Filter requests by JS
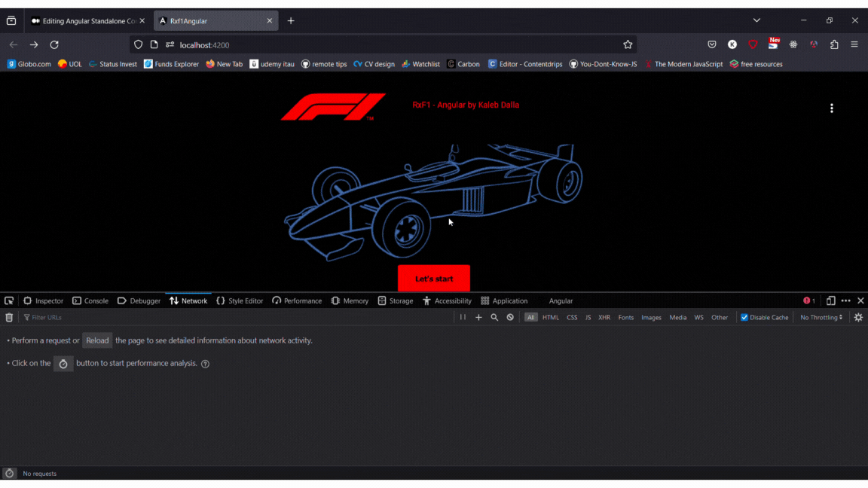 [x=588, y=318]
